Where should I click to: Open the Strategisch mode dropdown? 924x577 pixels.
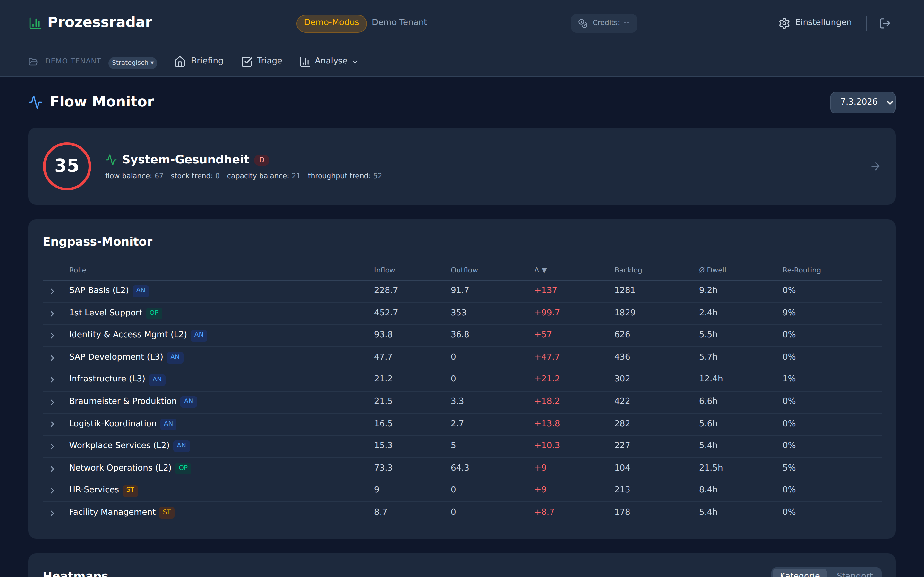pos(133,63)
